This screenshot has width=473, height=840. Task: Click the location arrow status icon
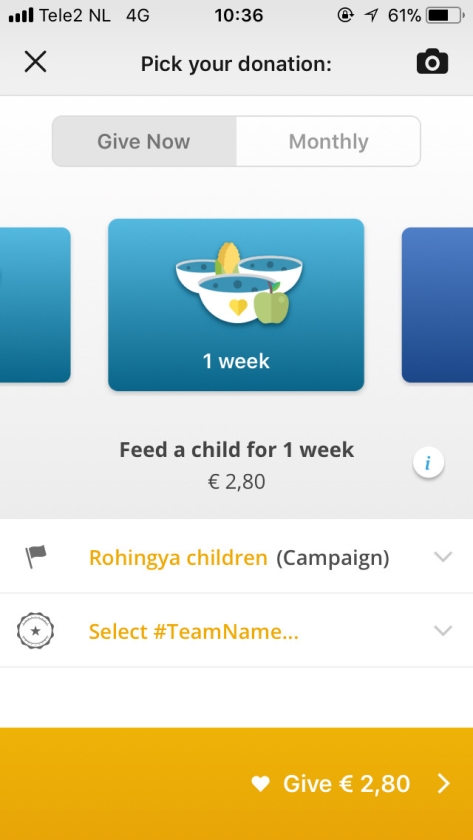pyautogui.click(x=371, y=16)
